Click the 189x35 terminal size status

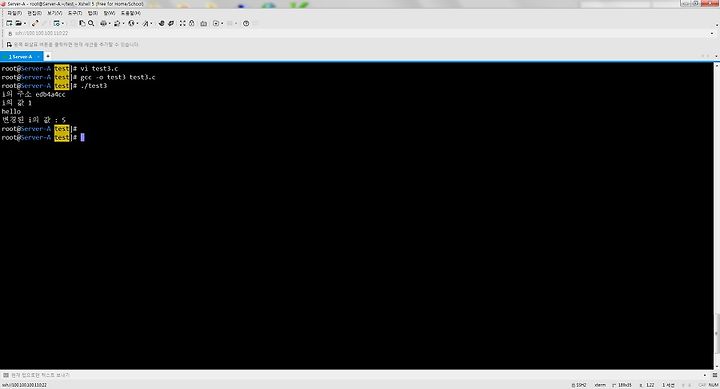(622, 385)
